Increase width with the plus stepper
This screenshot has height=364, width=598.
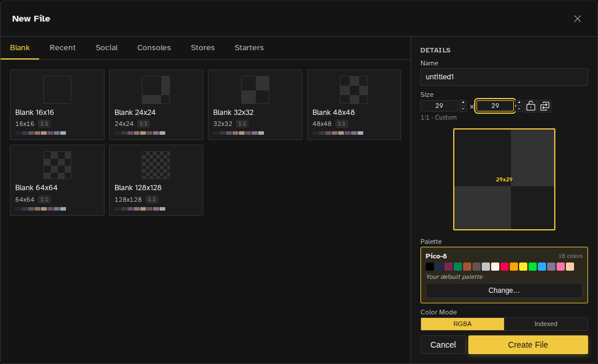[x=463, y=103]
